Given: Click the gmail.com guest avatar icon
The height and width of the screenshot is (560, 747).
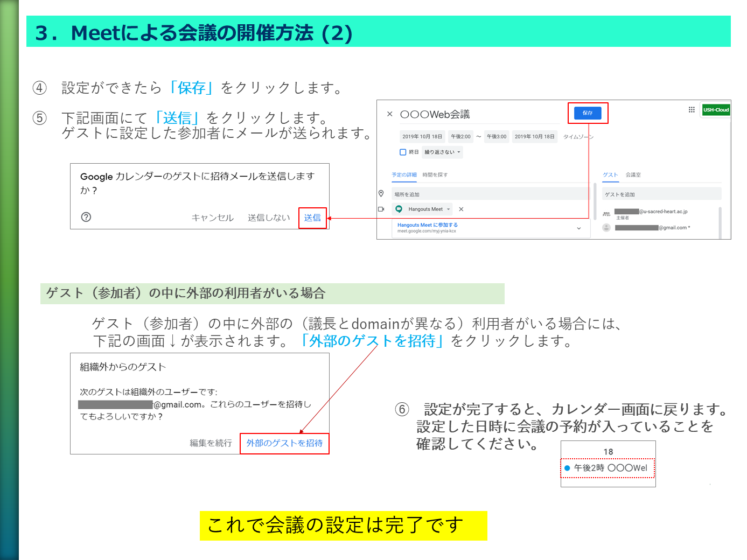Looking at the screenshot, I should 606,228.
